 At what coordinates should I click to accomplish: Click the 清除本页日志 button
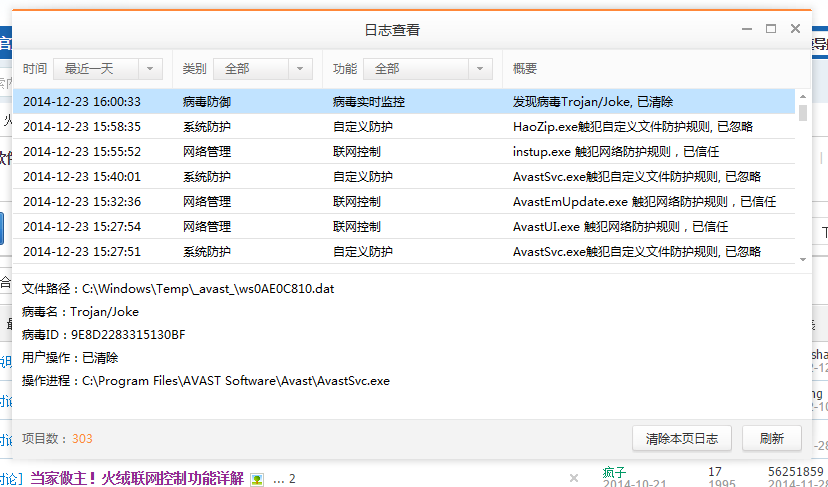[x=682, y=438]
